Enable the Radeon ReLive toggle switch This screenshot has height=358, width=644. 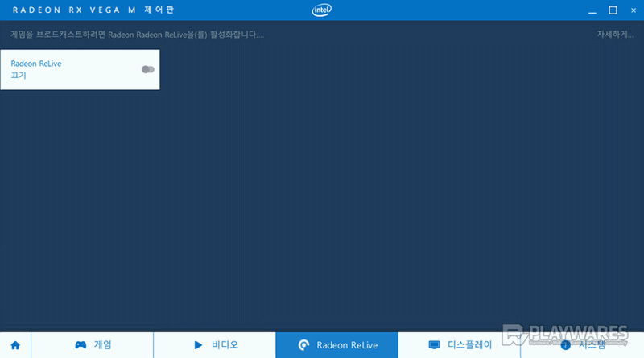[147, 69]
